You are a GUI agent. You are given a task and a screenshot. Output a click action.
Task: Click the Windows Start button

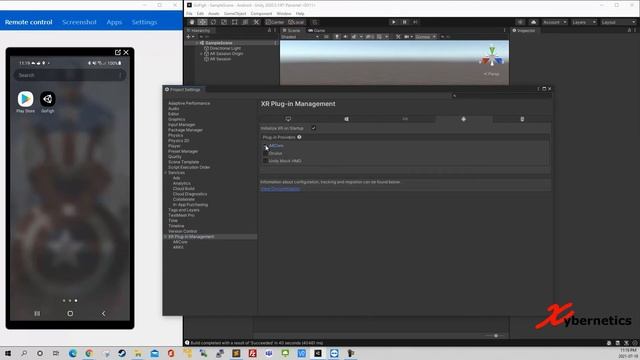tap(7, 353)
